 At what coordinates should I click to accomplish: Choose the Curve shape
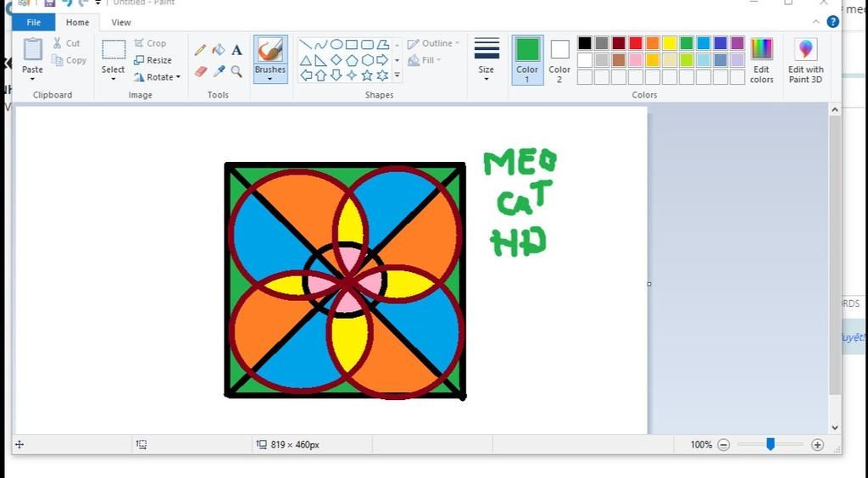pos(320,44)
